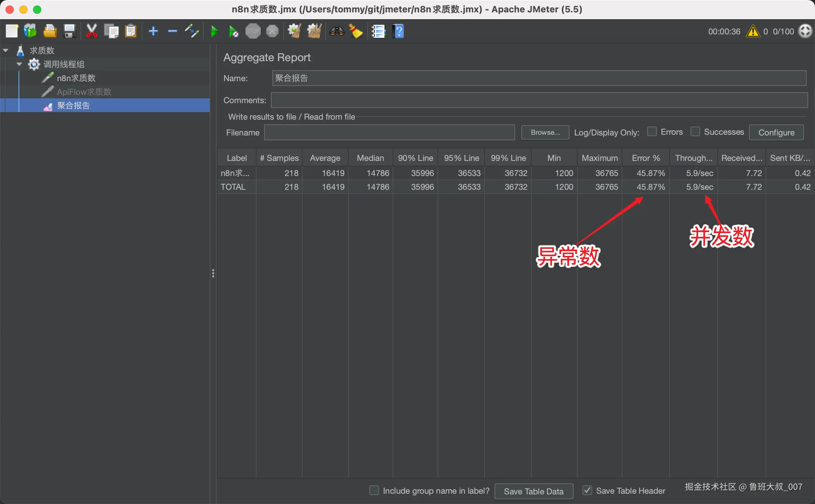The height and width of the screenshot is (504, 815).
Task: Select the n8n求质数 sampler in tree
Action: [x=76, y=78]
